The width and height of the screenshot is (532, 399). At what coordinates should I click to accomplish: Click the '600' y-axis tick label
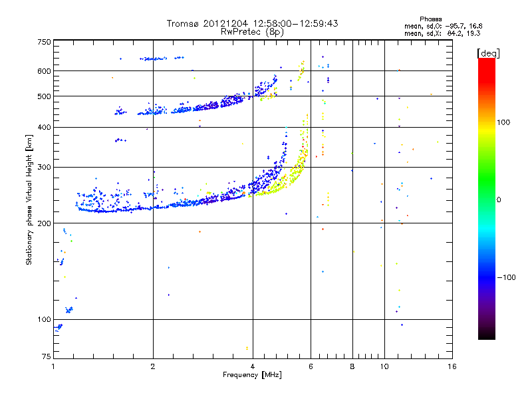click(x=44, y=71)
